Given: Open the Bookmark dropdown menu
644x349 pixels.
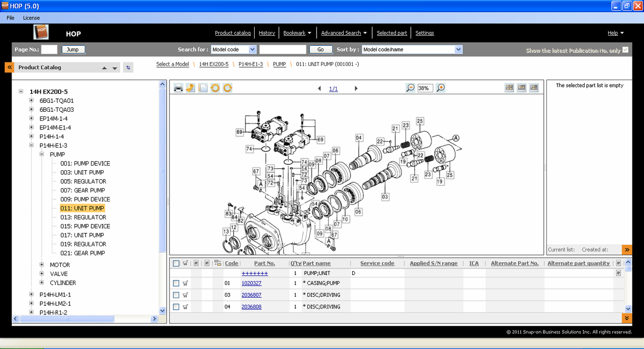Looking at the screenshot, I should (x=297, y=33).
